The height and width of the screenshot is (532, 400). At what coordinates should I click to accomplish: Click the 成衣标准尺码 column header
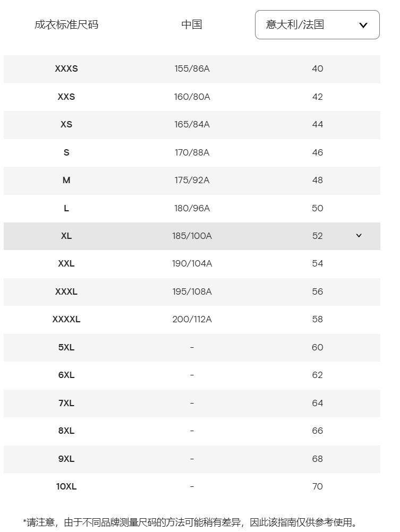(66, 24)
